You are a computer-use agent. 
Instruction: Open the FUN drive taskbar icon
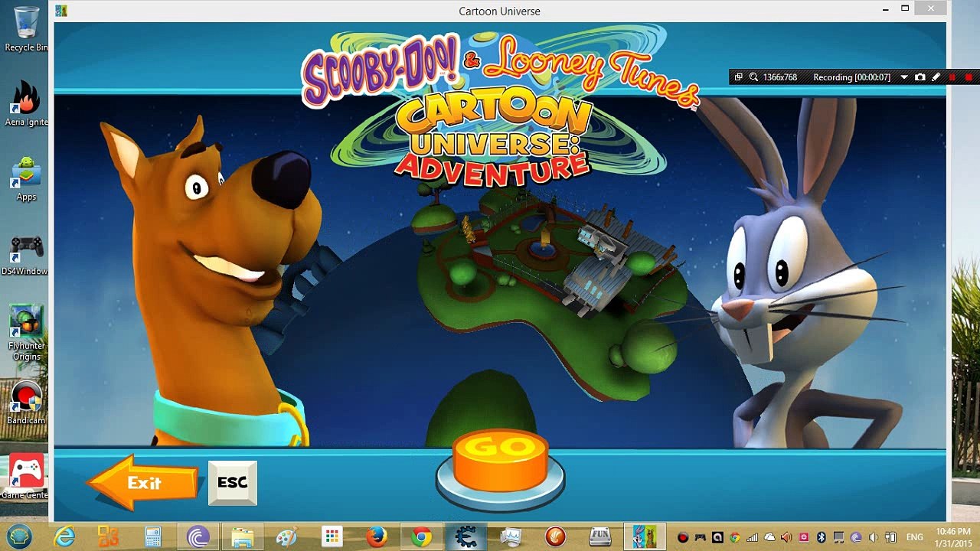coord(599,536)
